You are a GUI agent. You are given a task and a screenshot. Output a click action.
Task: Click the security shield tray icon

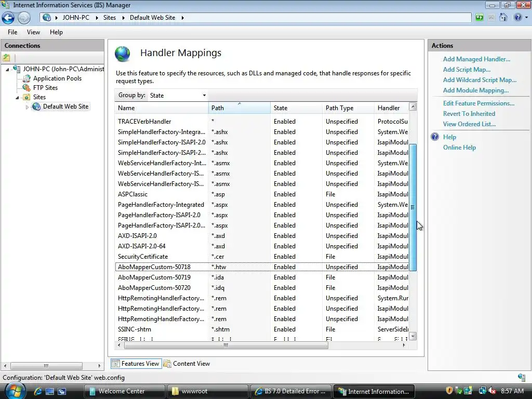(449, 391)
